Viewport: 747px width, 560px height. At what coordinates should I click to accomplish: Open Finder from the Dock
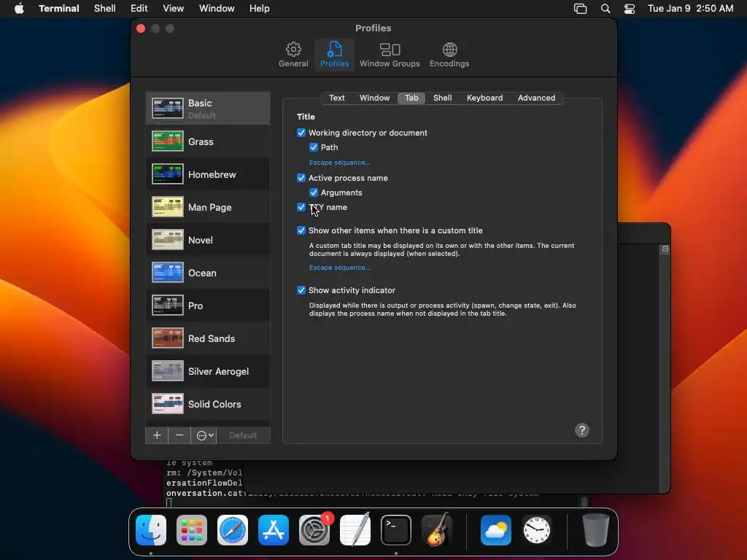[x=151, y=530]
